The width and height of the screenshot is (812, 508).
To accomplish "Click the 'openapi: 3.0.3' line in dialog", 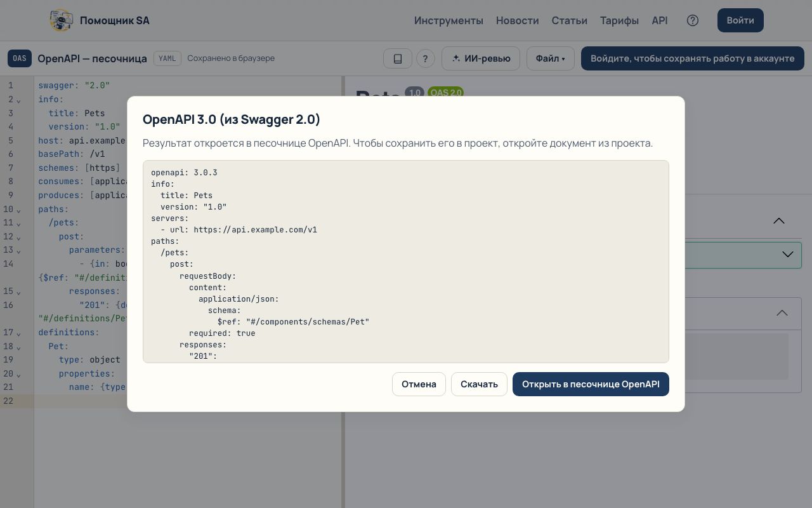I will pyautogui.click(x=184, y=173).
